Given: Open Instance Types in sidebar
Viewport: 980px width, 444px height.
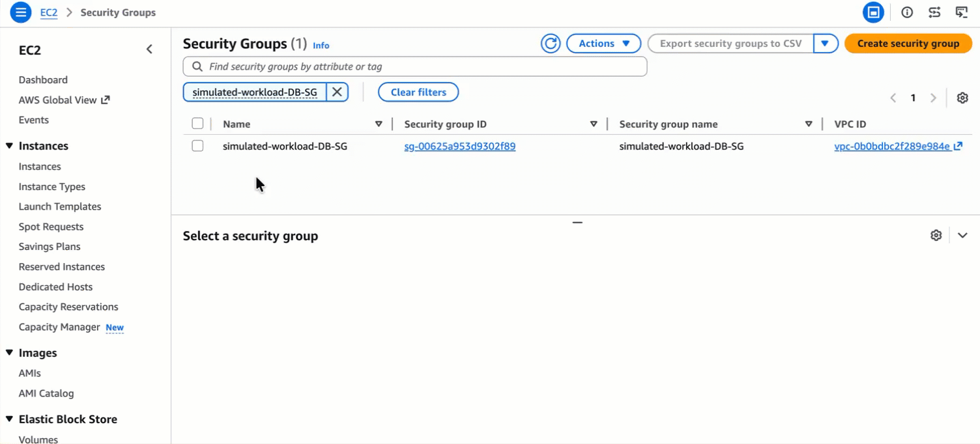Looking at the screenshot, I should (x=52, y=187).
